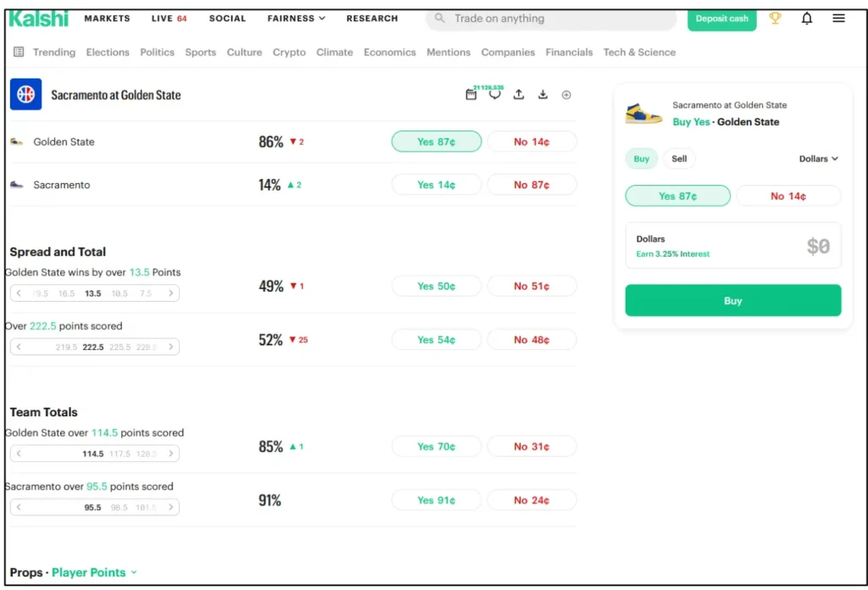The width and height of the screenshot is (868, 590).
Task: Click right arrow on total points selector
Action: [170, 347]
